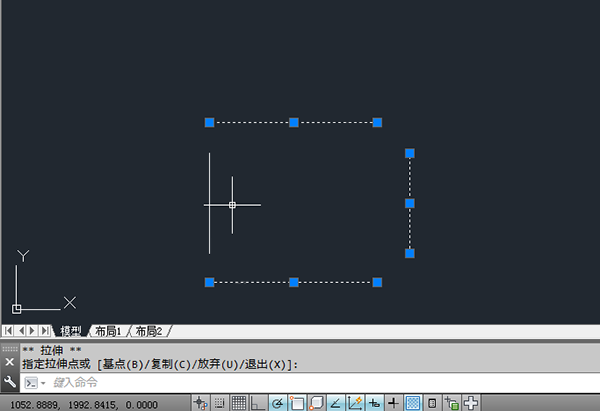Image resolution: width=600 pixels, height=411 pixels.
Task: Click the command line drag handle
Action: click(x=10, y=349)
